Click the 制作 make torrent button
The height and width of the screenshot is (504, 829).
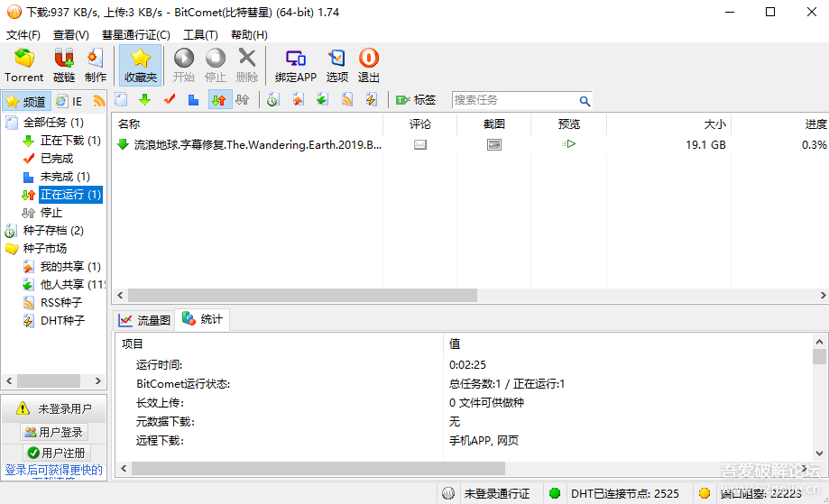click(95, 66)
